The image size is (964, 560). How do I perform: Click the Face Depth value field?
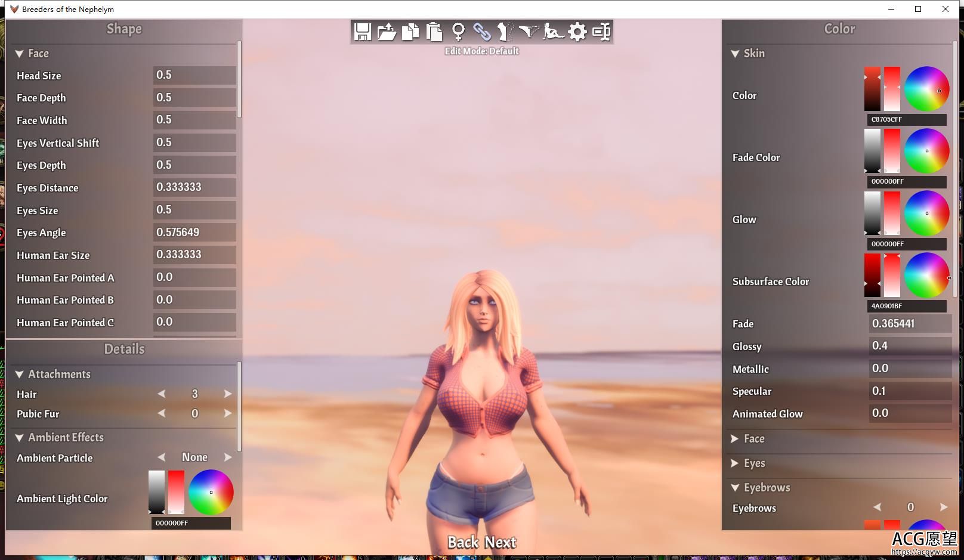tap(194, 97)
